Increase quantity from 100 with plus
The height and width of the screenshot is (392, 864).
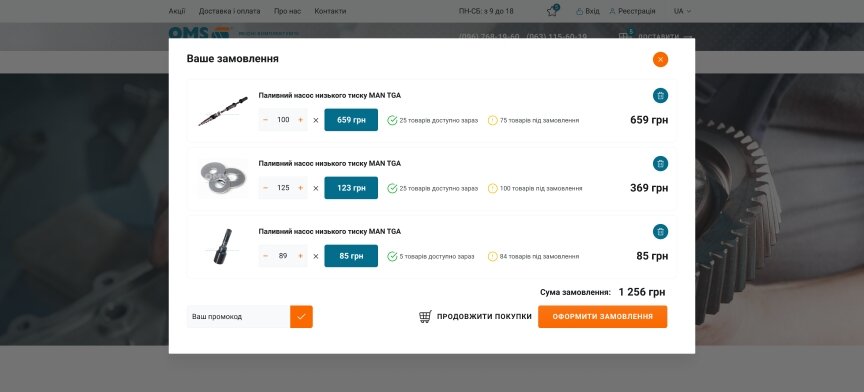pyautogui.click(x=300, y=120)
